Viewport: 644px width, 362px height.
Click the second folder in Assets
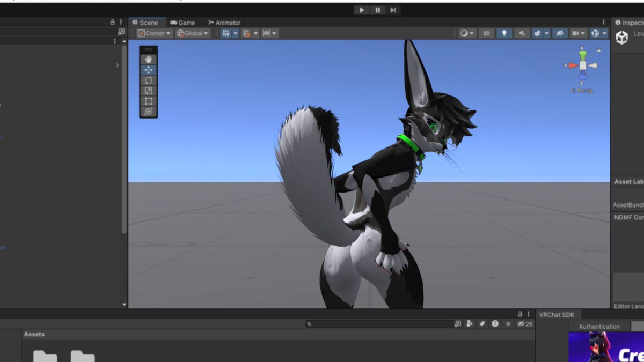83,356
